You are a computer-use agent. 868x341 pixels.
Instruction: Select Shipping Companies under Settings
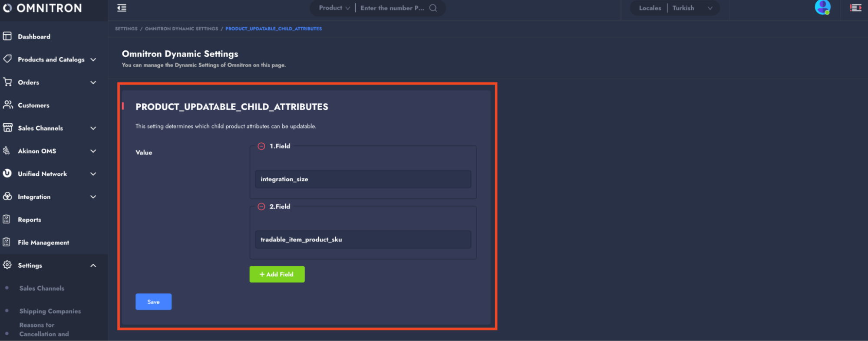(50, 311)
